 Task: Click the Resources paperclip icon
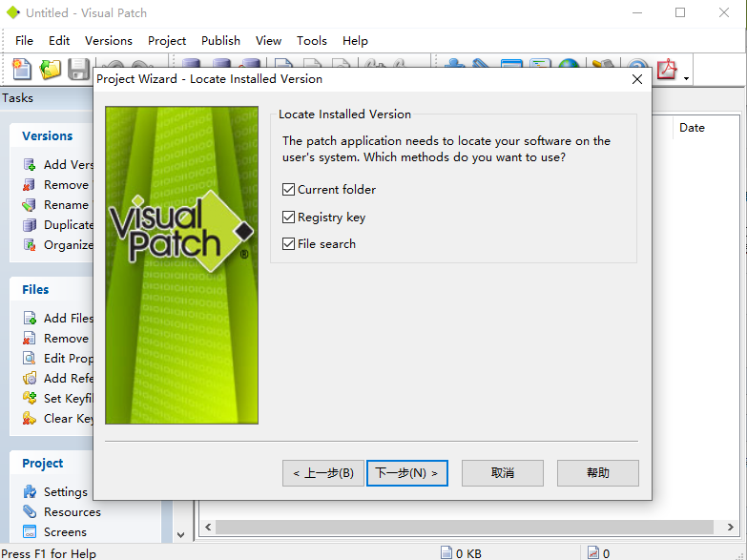coord(30,512)
